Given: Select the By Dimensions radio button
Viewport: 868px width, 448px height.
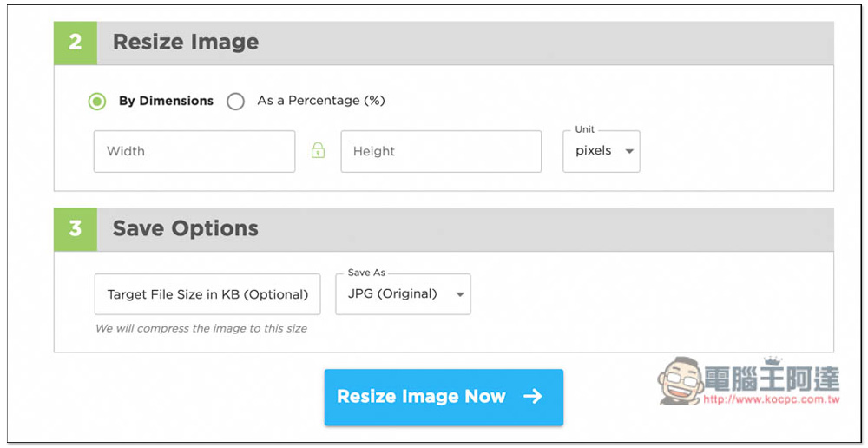Looking at the screenshot, I should pos(97,102).
